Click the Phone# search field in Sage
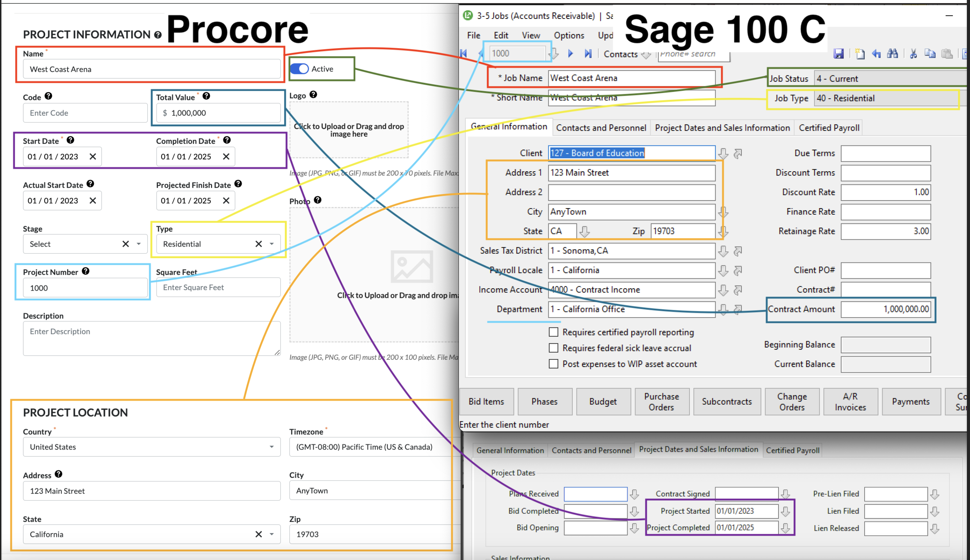Viewport: 970px width, 560px height. pos(694,54)
